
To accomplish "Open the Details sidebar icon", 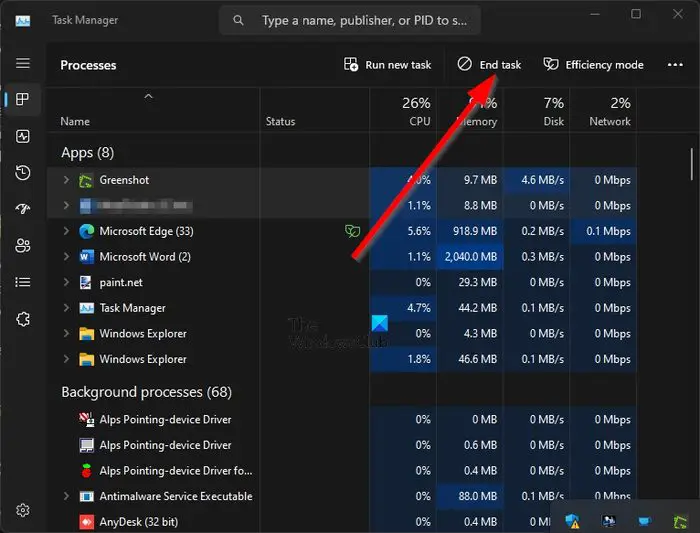I will click(x=23, y=282).
